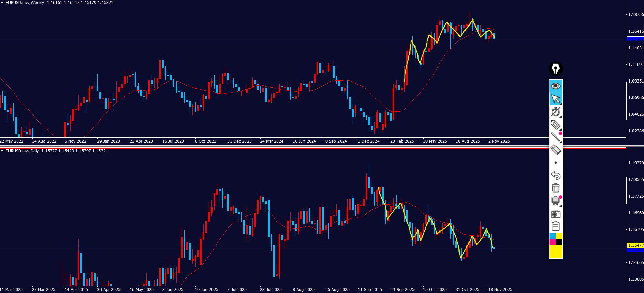Choose the magenta color swatch
This screenshot has height=293, width=644.
point(552,242)
